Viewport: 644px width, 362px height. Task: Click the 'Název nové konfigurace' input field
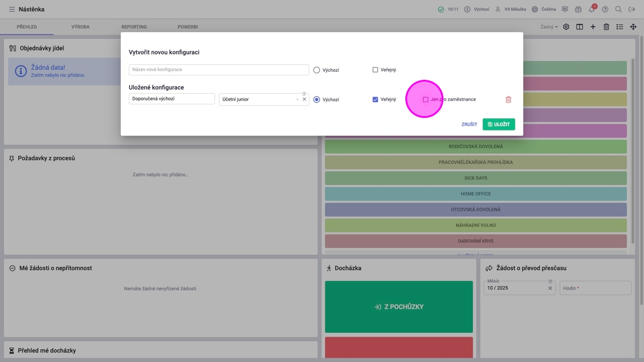[x=218, y=70]
